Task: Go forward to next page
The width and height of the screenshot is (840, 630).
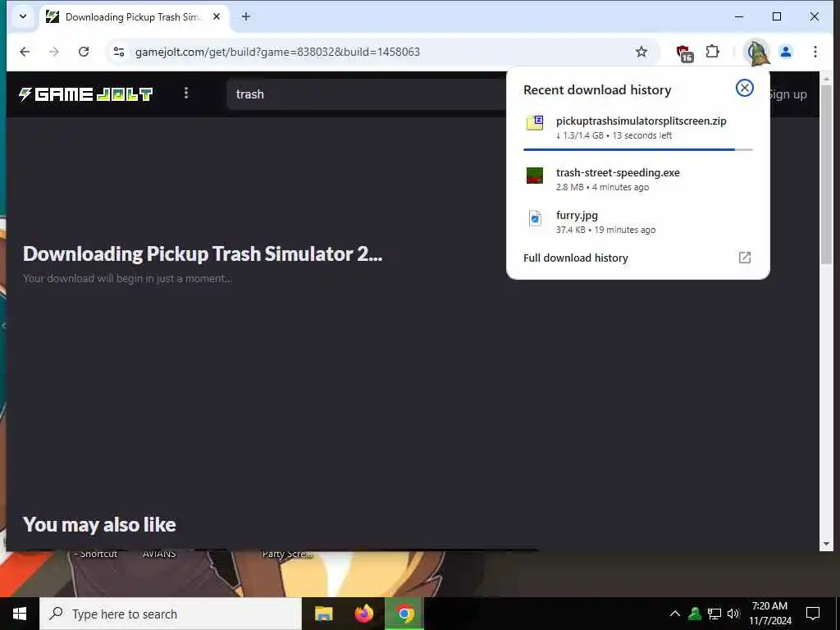Action: (x=54, y=52)
